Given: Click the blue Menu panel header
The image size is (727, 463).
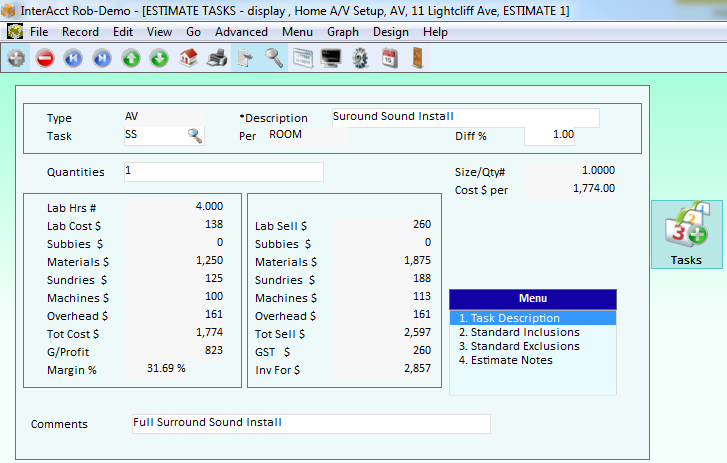Looking at the screenshot, I should (533, 299).
